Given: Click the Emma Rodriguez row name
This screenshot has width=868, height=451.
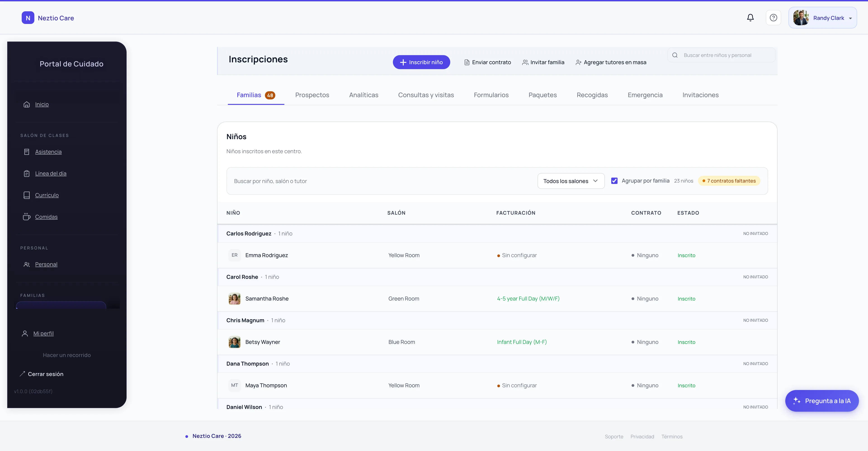Looking at the screenshot, I should pyautogui.click(x=266, y=255).
